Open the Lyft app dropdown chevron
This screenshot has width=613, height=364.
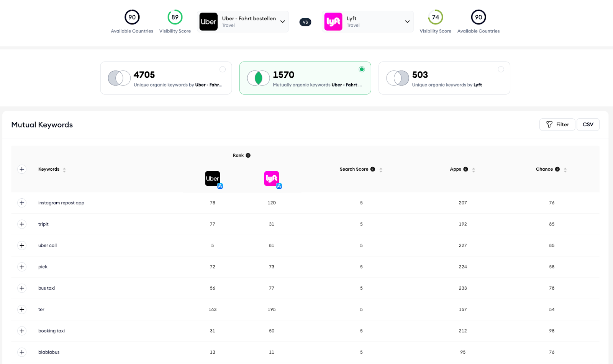(407, 22)
